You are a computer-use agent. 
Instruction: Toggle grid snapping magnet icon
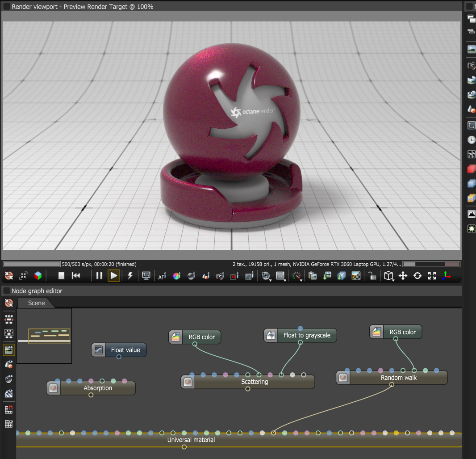[x=9, y=409]
